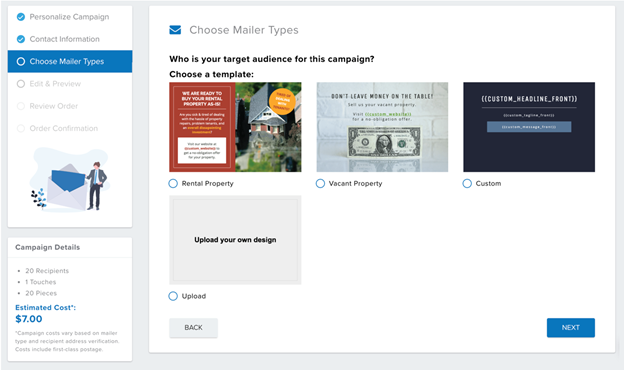
Task: Click the circle icon of Choose Mailer Types step
Action: 21,61
